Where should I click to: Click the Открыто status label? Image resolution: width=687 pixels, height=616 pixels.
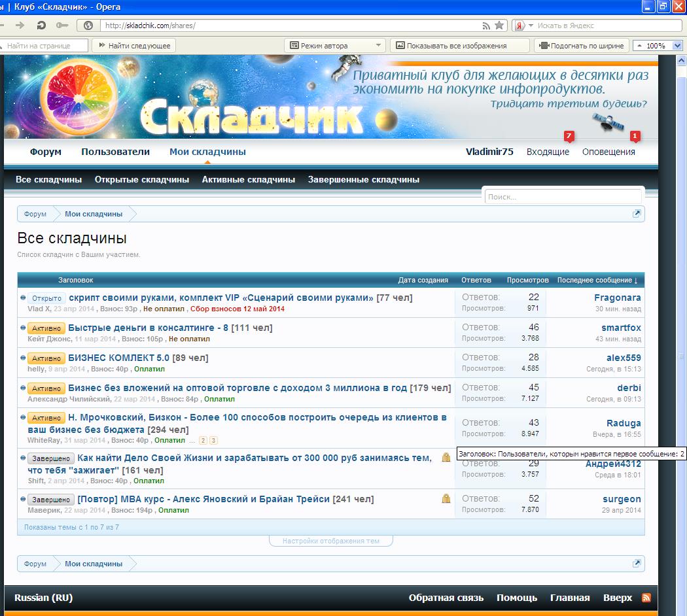[47, 298]
